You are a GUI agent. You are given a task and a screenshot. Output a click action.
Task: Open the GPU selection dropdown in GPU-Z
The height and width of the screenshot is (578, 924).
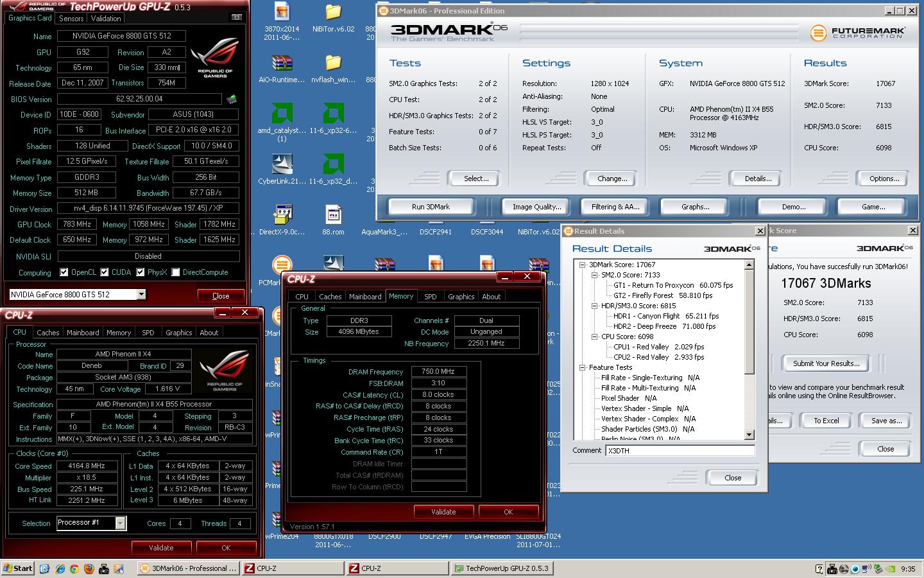pyautogui.click(x=141, y=295)
